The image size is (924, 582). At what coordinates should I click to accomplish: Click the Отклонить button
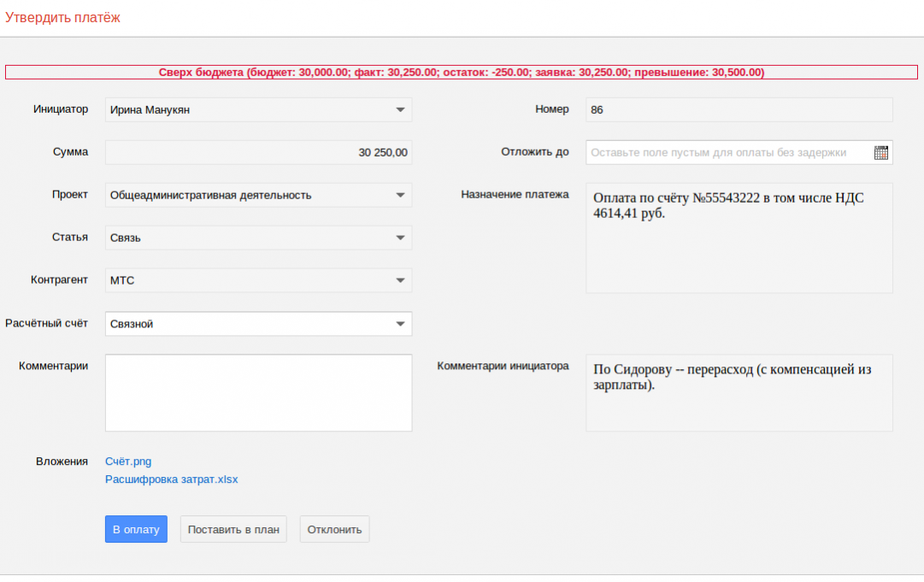[334, 529]
